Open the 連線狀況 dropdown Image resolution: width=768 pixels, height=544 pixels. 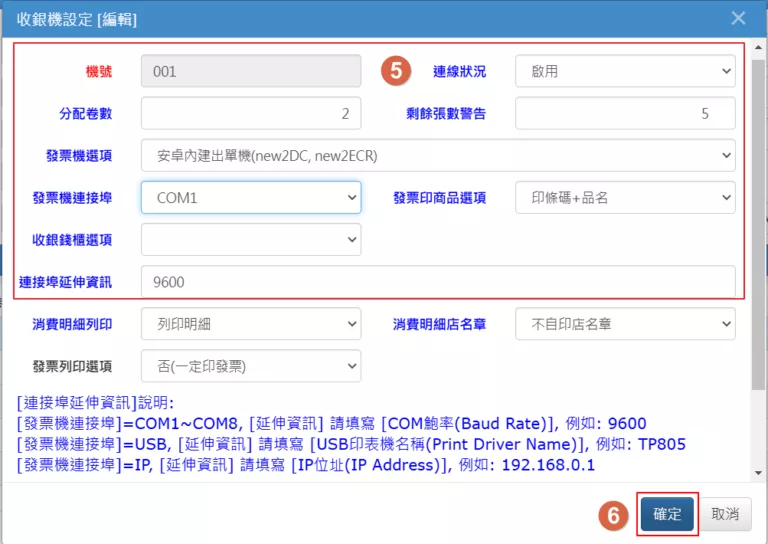point(625,71)
